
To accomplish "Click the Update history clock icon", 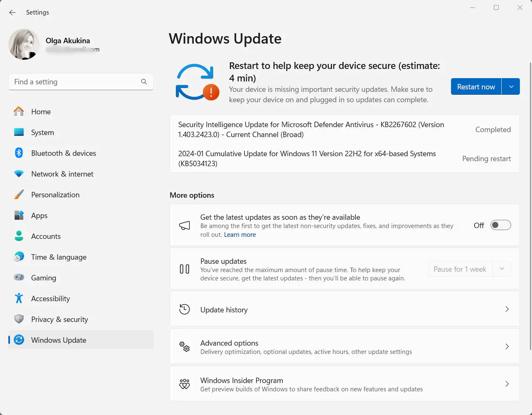I will 185,309.
